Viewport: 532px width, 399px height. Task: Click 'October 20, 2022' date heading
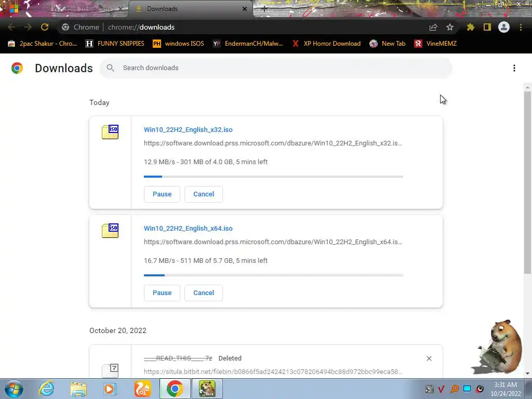click(x=118, y=330)
